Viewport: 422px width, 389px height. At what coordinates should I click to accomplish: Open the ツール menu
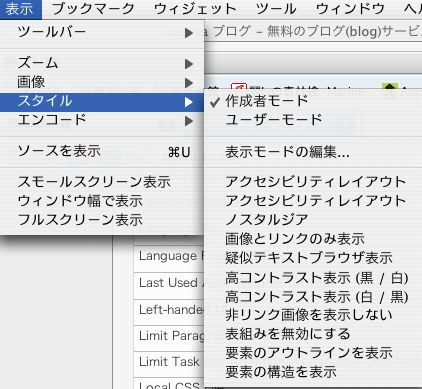(276, 9)
